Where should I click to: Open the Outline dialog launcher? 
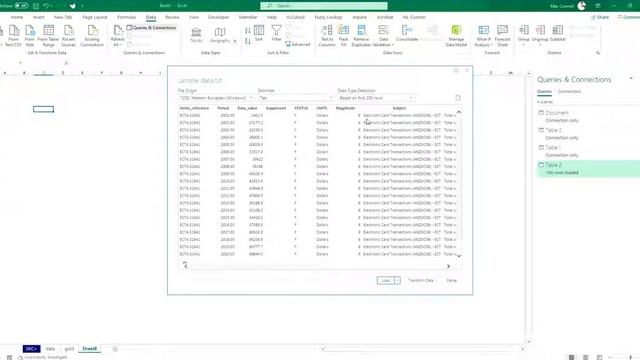pos(598,53)
